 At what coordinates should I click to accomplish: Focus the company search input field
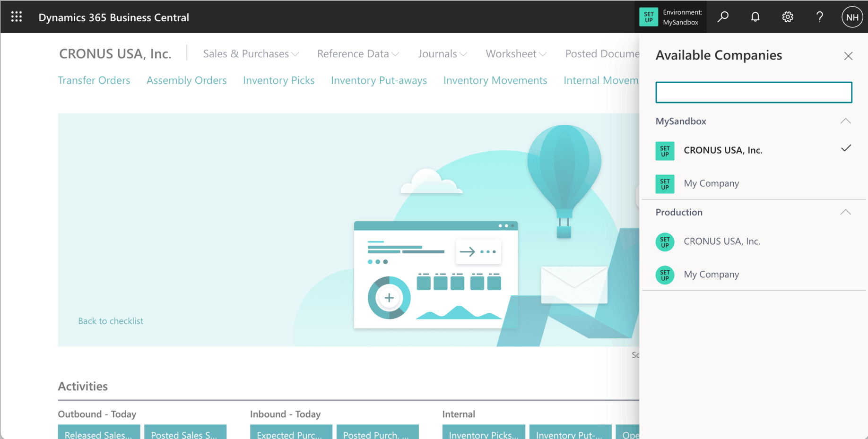click(x=754, y=92)
